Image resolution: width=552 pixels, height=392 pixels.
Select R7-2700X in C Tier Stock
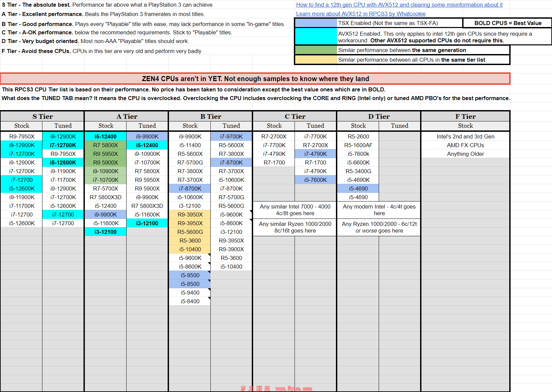tap(274, 136)
